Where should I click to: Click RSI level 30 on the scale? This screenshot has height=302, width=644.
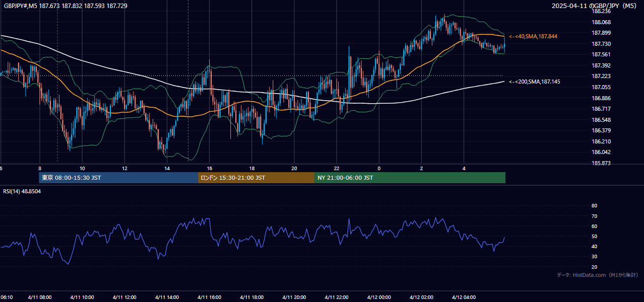[x=594, y=257]
